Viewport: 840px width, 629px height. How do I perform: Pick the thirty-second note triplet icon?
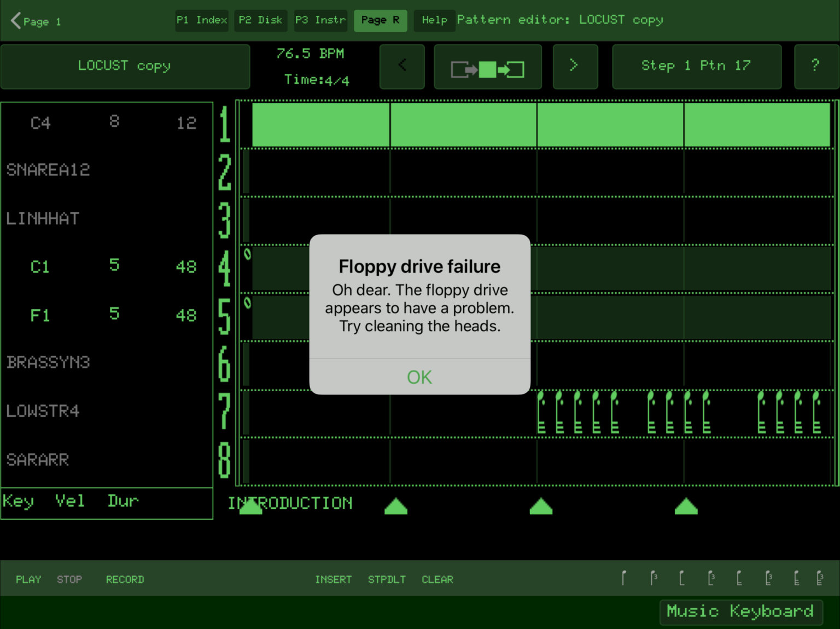click(819, 578)
